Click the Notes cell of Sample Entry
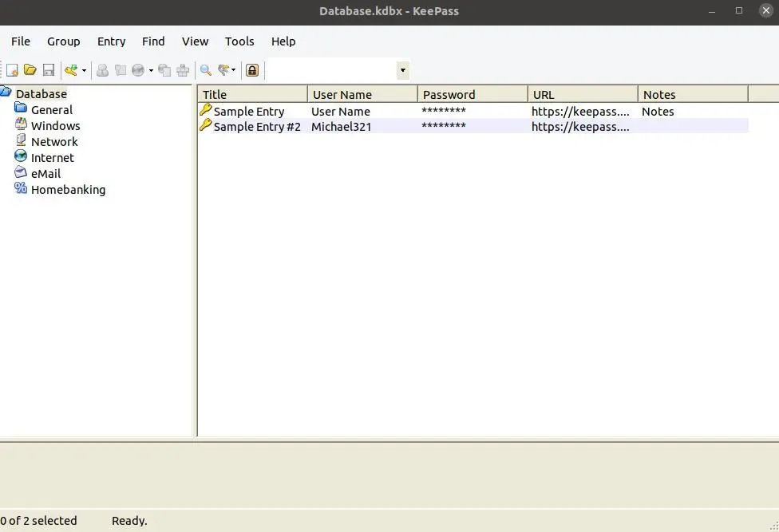Screen dimensions: 779x532 tap(658, 112)
